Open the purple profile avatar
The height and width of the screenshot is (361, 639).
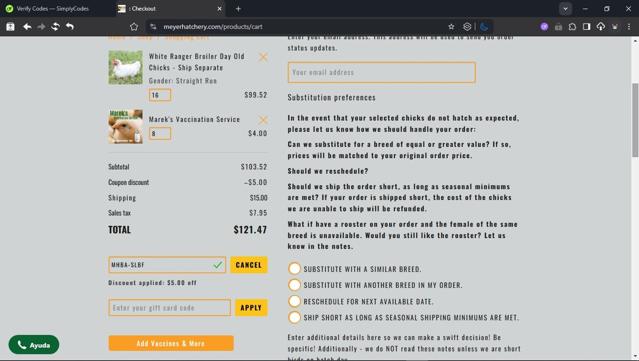point(544,26)
